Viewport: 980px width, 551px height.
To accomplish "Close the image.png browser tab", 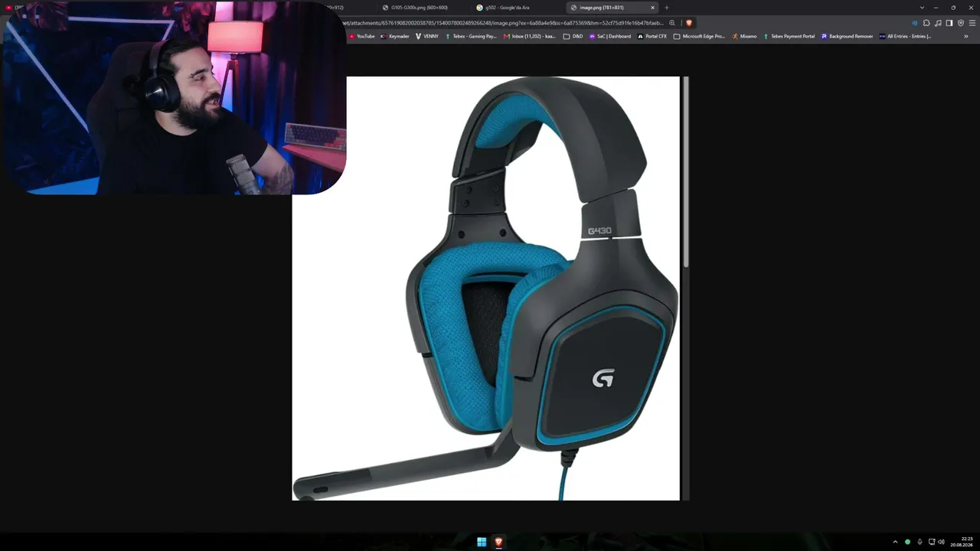I will click(653, 8).
